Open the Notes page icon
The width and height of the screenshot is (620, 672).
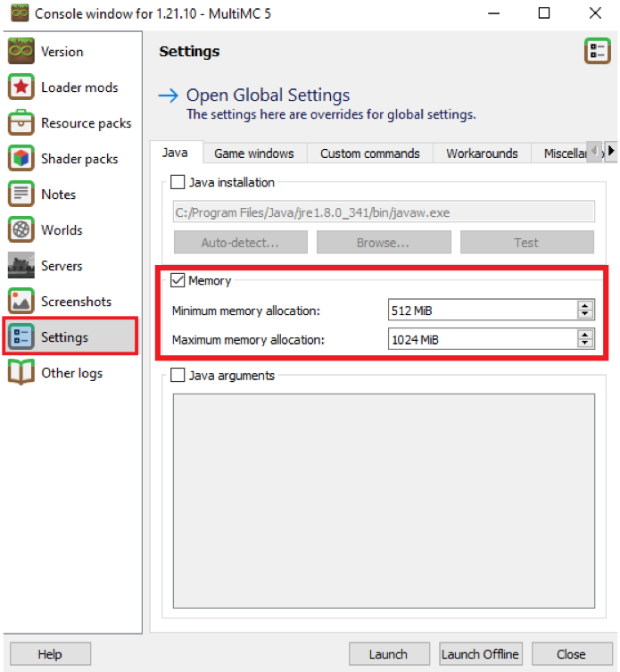tap(21, 195)
